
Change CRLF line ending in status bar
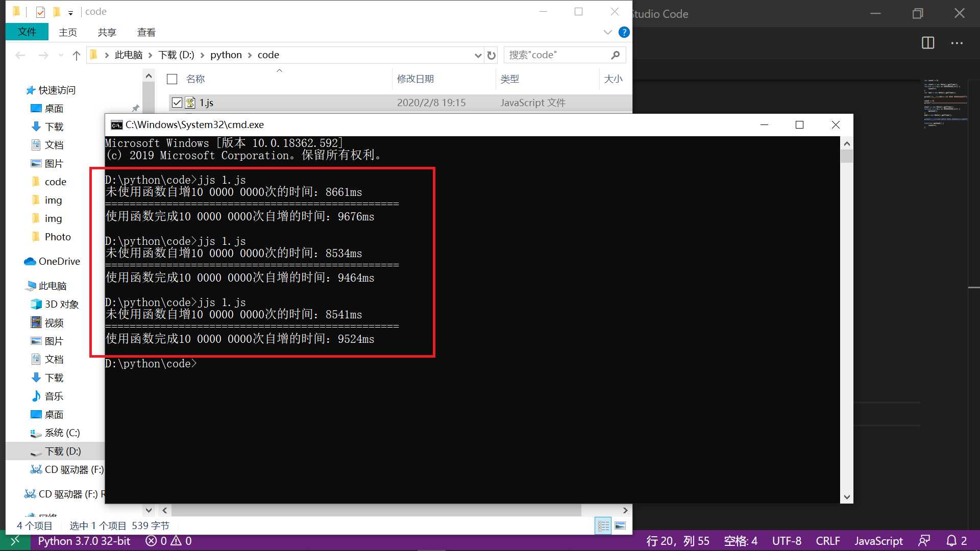[828, 541]
